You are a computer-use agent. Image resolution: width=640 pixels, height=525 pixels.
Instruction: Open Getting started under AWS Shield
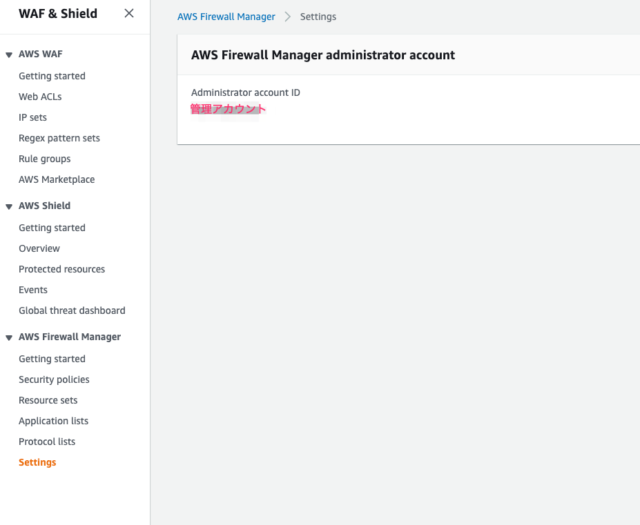pos(52,228)
